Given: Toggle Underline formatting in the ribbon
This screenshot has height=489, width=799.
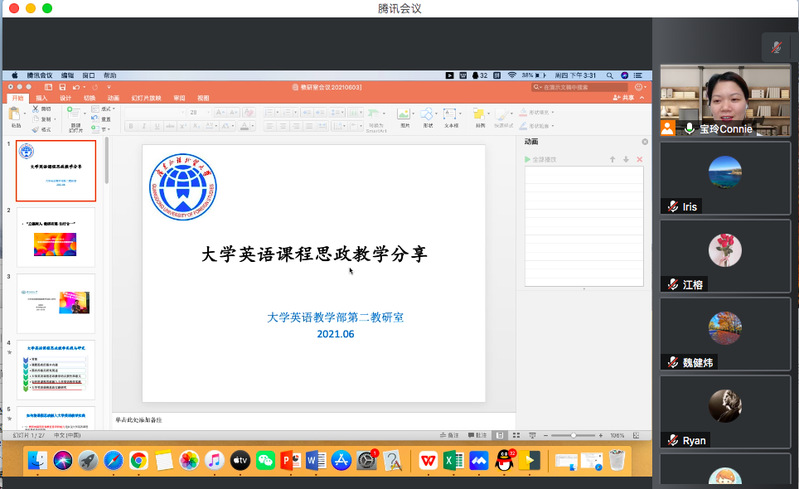Looking at the screenshot, I should (157, 126).
